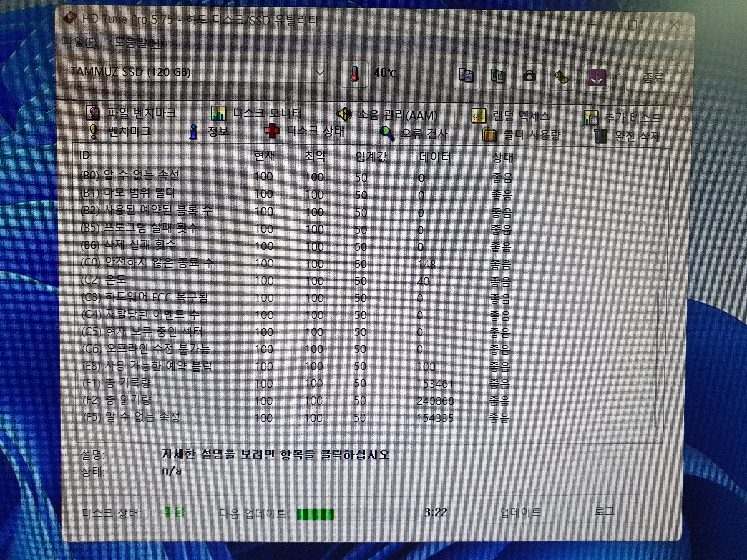Click the 업데이트 button
Viewport: 747px width, 560px height.
pos(520,512)
